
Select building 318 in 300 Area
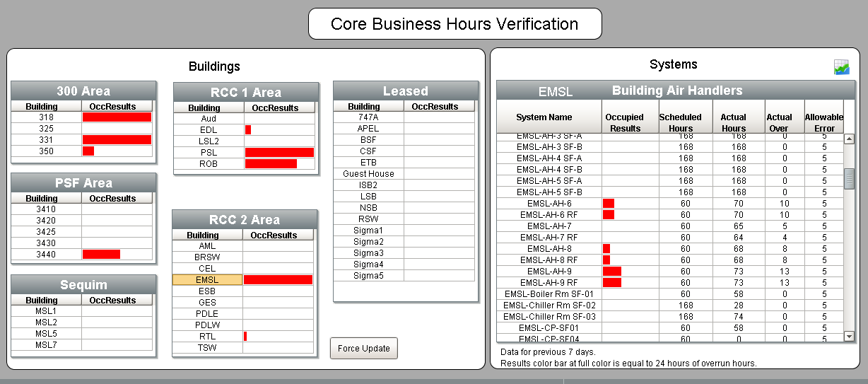(47, 117)
